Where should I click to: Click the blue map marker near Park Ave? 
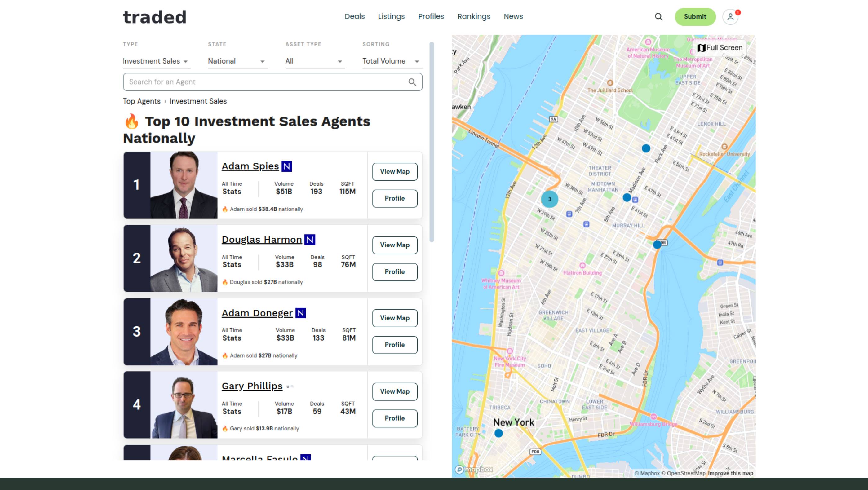click(x=646, y=148)
